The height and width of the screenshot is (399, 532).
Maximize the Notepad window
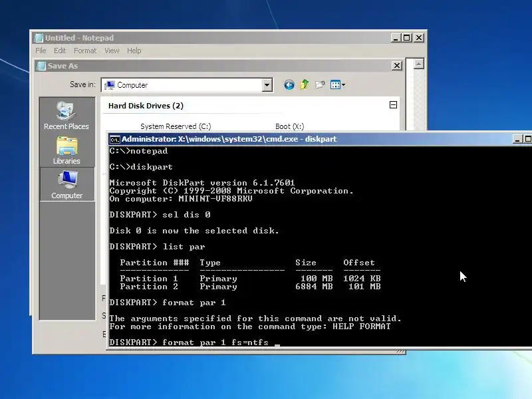click(x=407, y=38)
